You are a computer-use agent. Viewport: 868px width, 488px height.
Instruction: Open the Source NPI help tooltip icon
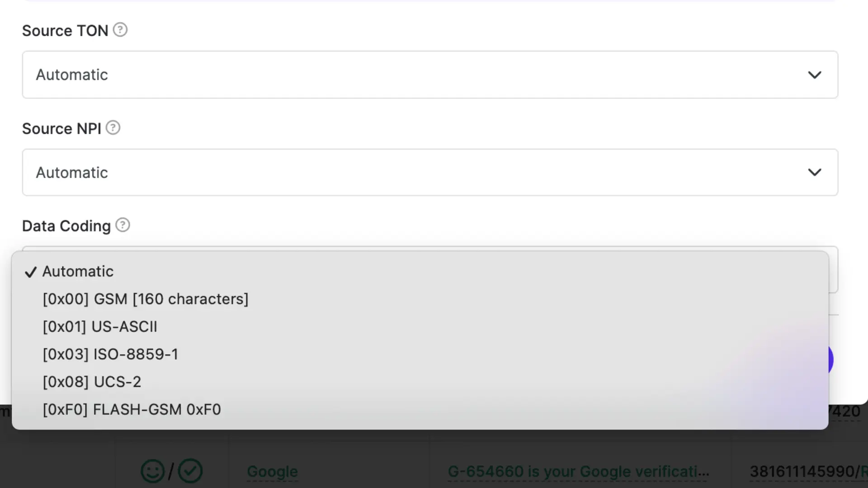point(113,128)
